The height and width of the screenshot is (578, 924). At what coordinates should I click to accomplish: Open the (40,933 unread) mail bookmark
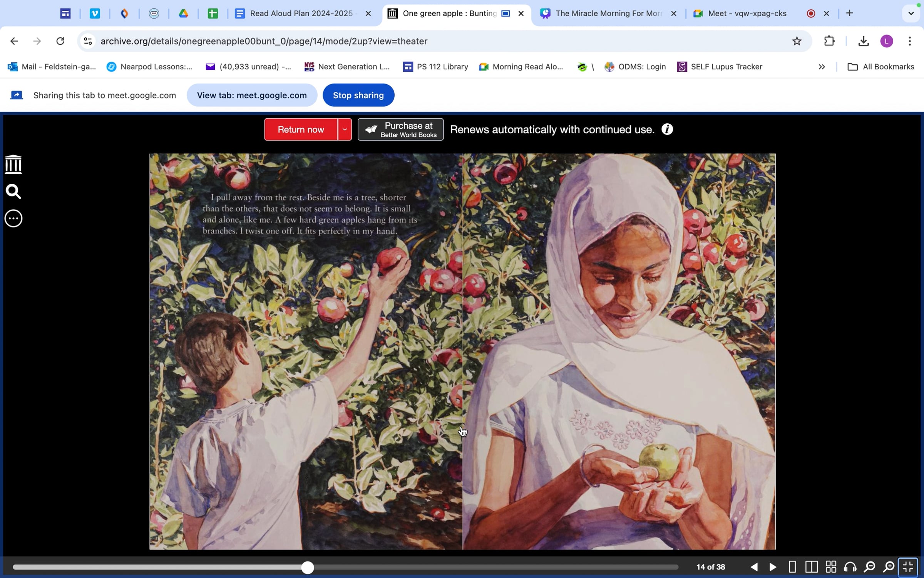[248, 67]
